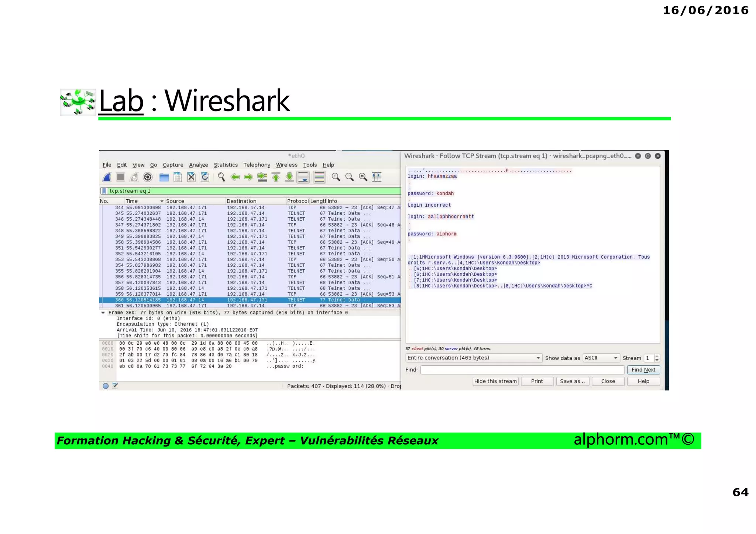Sort by the Protocol column header
The height and width of the screenshot is (534, 756).
[298, 201]
